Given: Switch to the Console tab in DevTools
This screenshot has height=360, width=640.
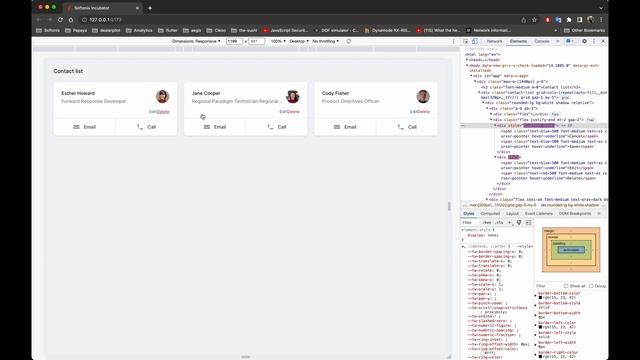Looking at the screenshot, I should pyautogui.click(x=542, y=41).
